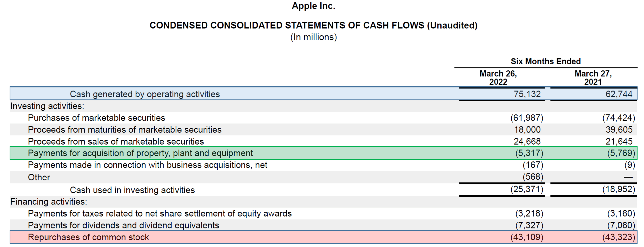Image resolution: width=644 pixels, height=247 pixels.
Task: Click the 'Financing activities:' section label
Action: [49, 202]
